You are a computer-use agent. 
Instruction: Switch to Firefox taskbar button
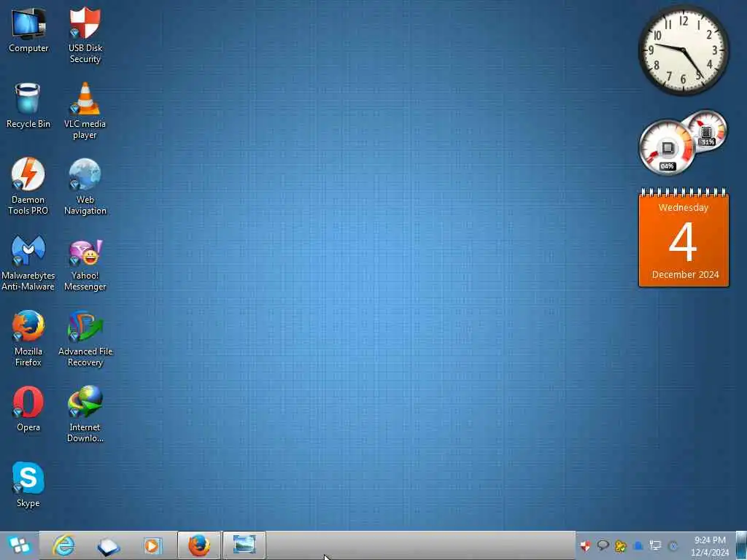(x=199, y=545)
